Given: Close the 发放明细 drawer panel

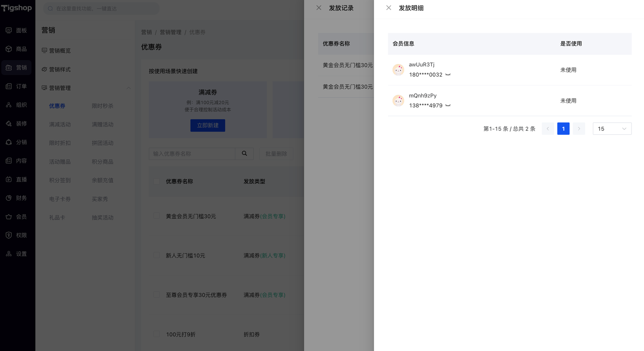Looking at the screenshot, I should [x=388, y=8].
